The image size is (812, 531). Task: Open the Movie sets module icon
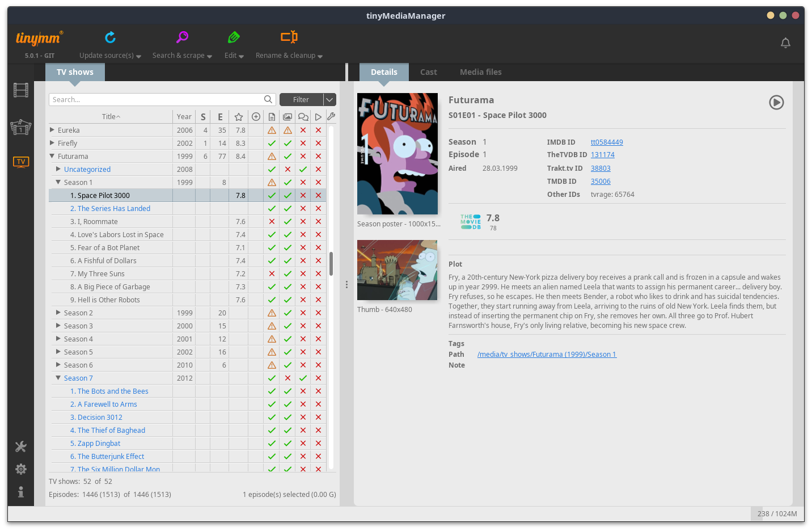pyautogui.click(x=21, y=127)
